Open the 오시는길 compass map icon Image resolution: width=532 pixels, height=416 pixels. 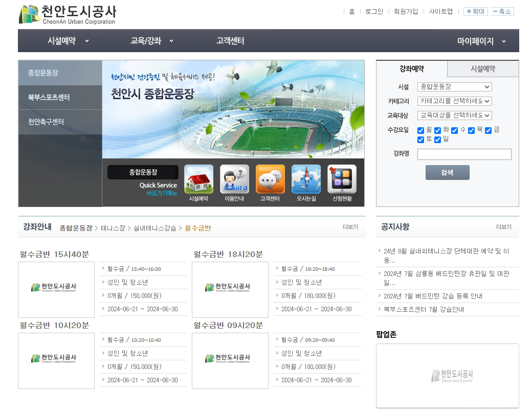pos(306,179)
